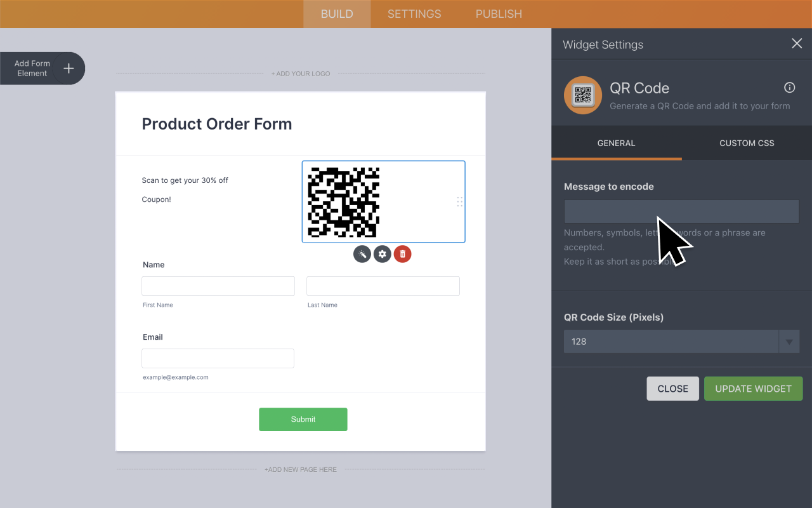Open the PUBLISH tab
Viewport: 812px width, 508px height.
point(499,13)
